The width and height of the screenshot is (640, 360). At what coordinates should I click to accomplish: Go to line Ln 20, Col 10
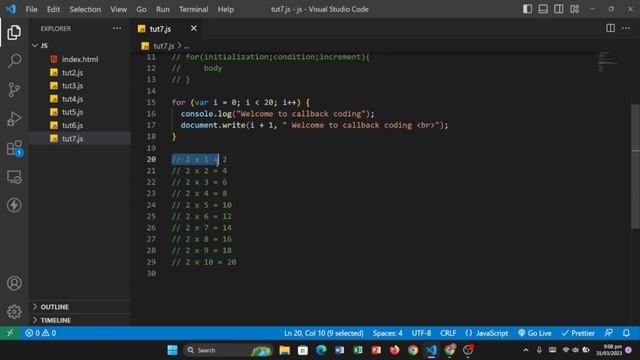(323, 333)
